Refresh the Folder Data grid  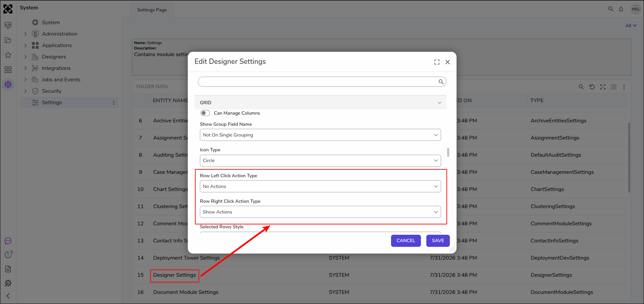[x=592, y=87]
